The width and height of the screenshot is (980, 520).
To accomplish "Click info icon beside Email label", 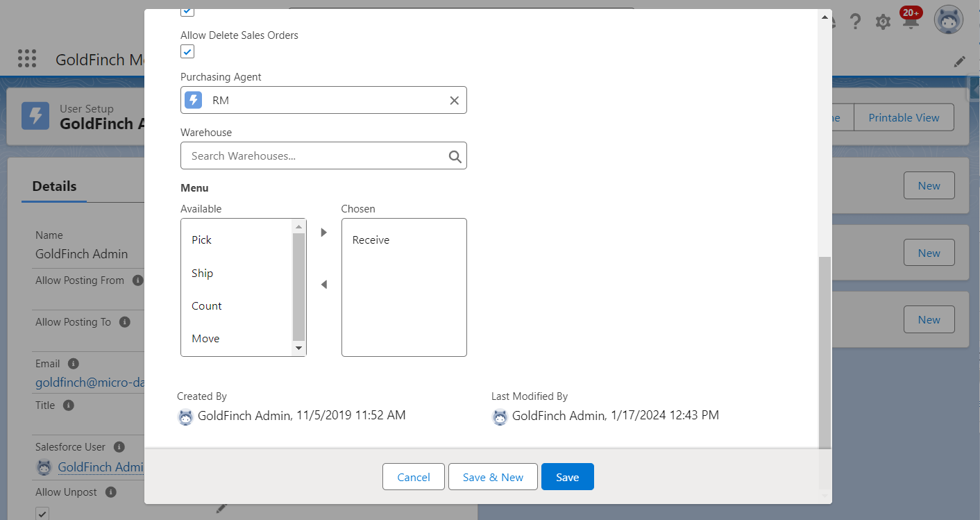I will (x=74, y=364).
